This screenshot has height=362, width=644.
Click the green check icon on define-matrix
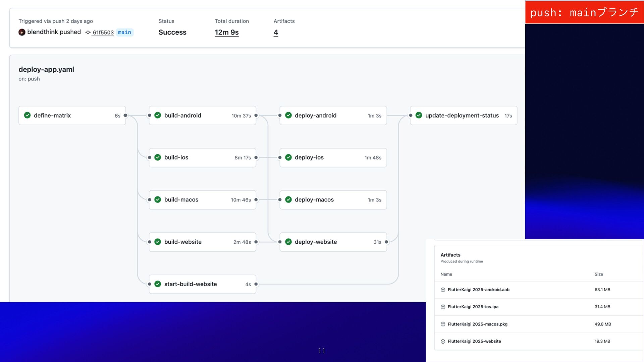(x=28, y=115)
